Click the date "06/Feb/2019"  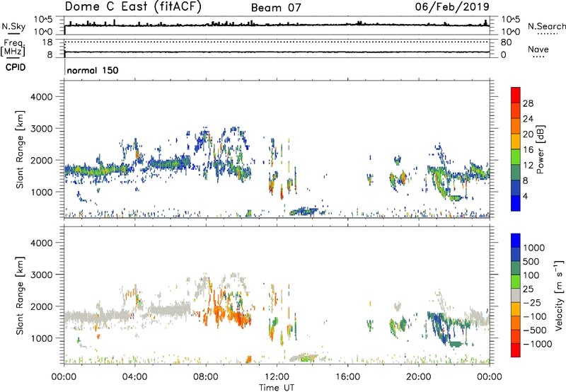pos(452,6)
